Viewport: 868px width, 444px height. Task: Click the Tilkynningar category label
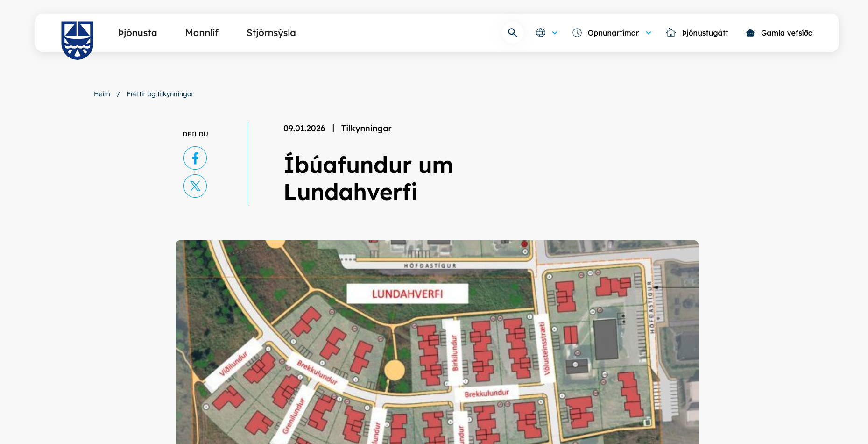pyautogui.click(x=366, y=129)
